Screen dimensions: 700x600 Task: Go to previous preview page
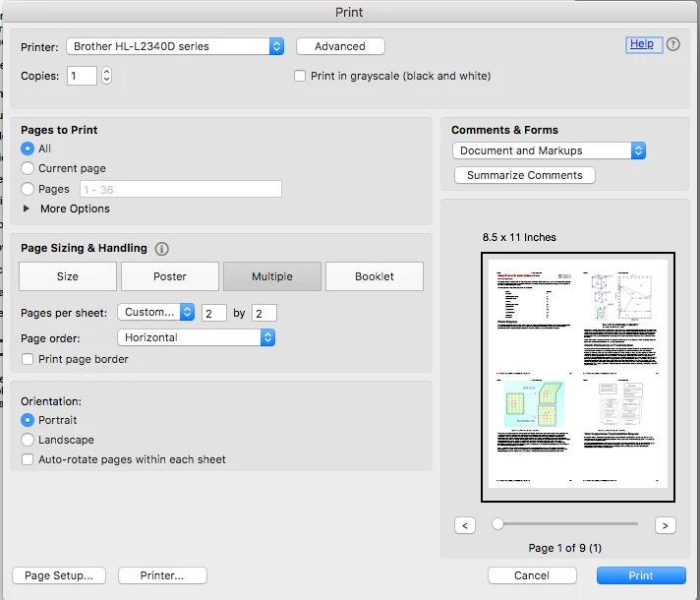pos(465,525)
